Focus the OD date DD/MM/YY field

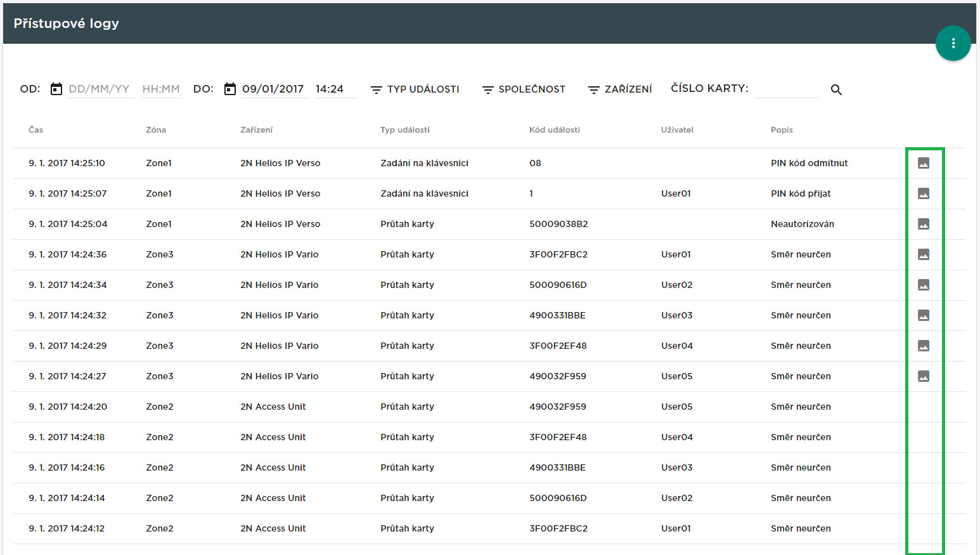pos(100,89)
